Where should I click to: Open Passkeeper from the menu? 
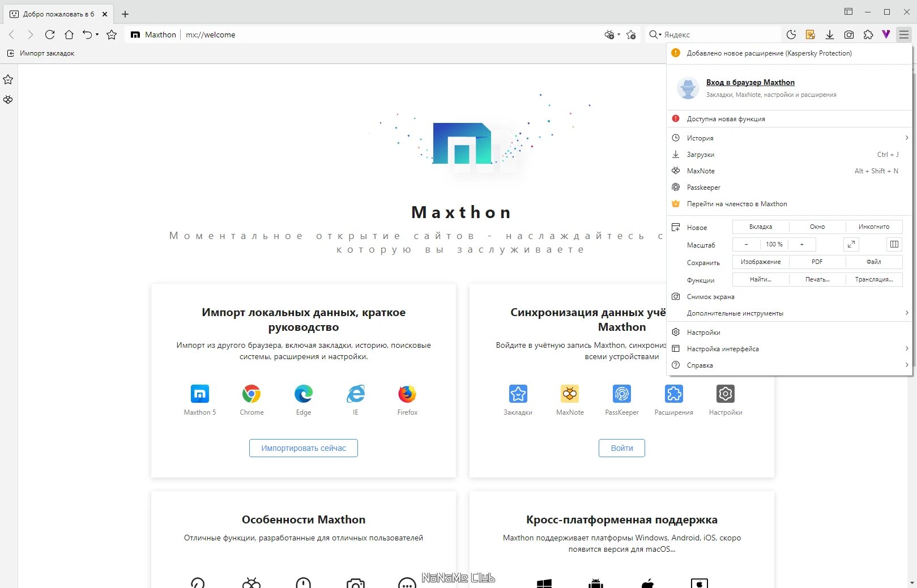790,187
